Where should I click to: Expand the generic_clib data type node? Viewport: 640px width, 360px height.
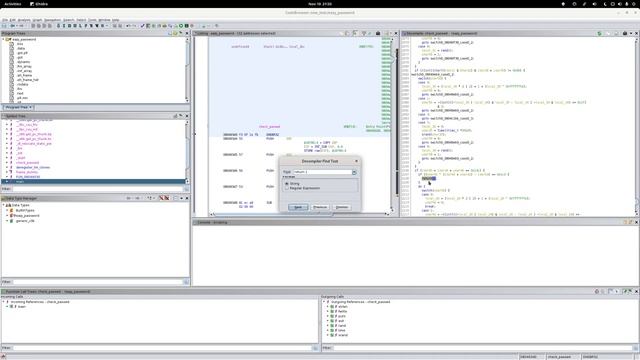[7, 220]
